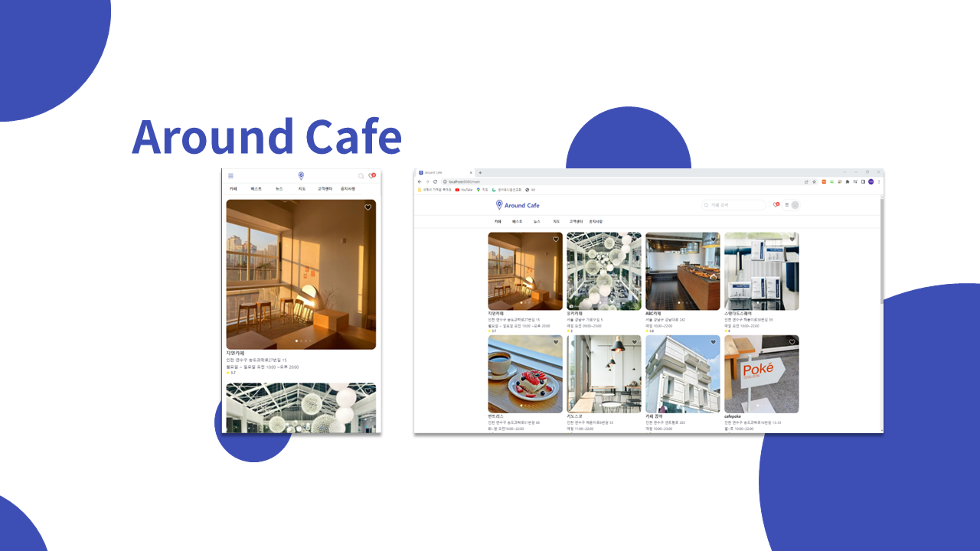Tap the search magnifier icon in mobile view

[x=361, y=176]
